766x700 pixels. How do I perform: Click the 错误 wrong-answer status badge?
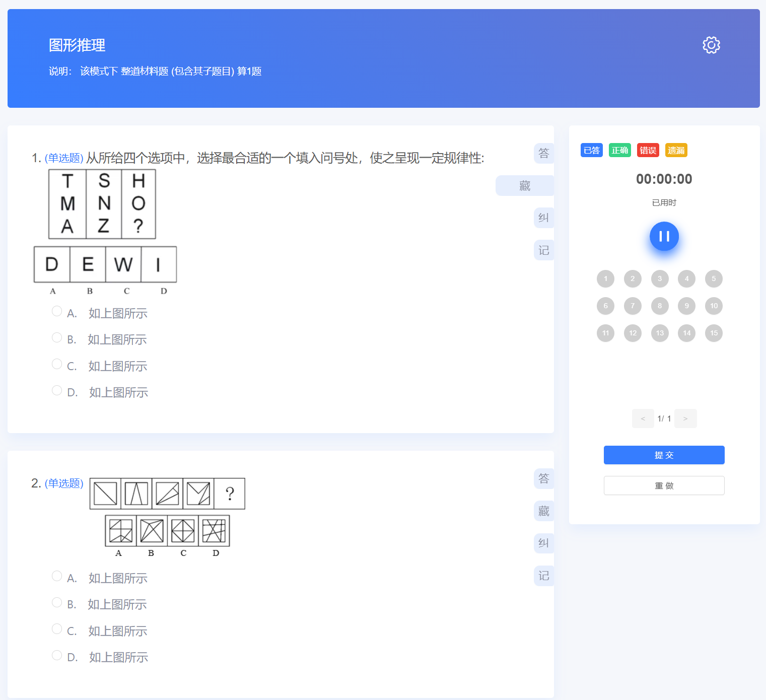pyautogui.click(x=648, y=150)
